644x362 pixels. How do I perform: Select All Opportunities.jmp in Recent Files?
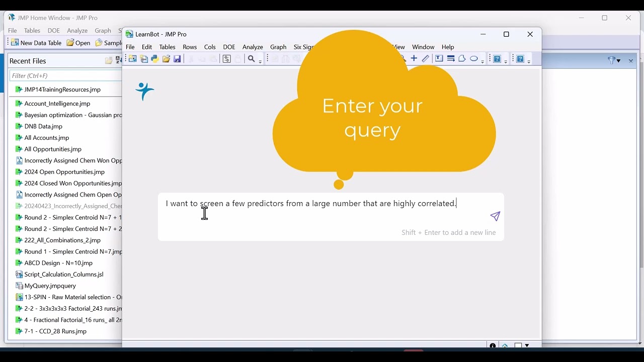tap(53, 149)
